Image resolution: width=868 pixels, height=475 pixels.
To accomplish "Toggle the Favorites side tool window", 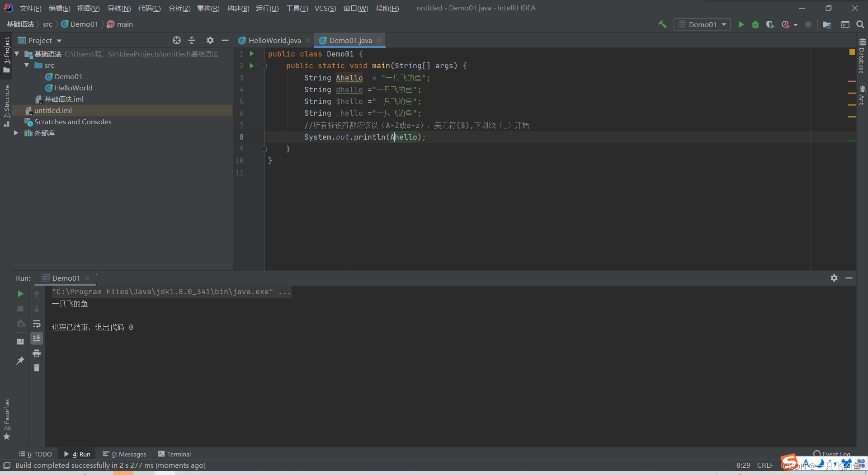I will [x=7, y=419].
